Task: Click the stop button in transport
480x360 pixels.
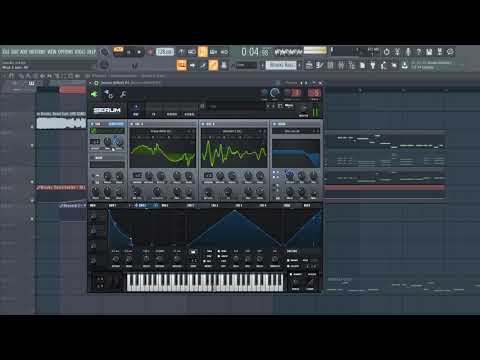Action: coord(139,52)
